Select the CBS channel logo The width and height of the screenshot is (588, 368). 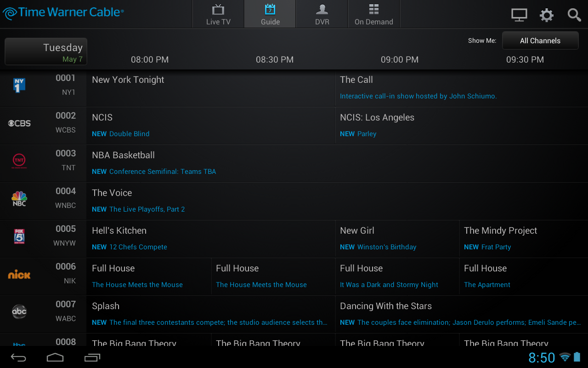tap(19, 123)
